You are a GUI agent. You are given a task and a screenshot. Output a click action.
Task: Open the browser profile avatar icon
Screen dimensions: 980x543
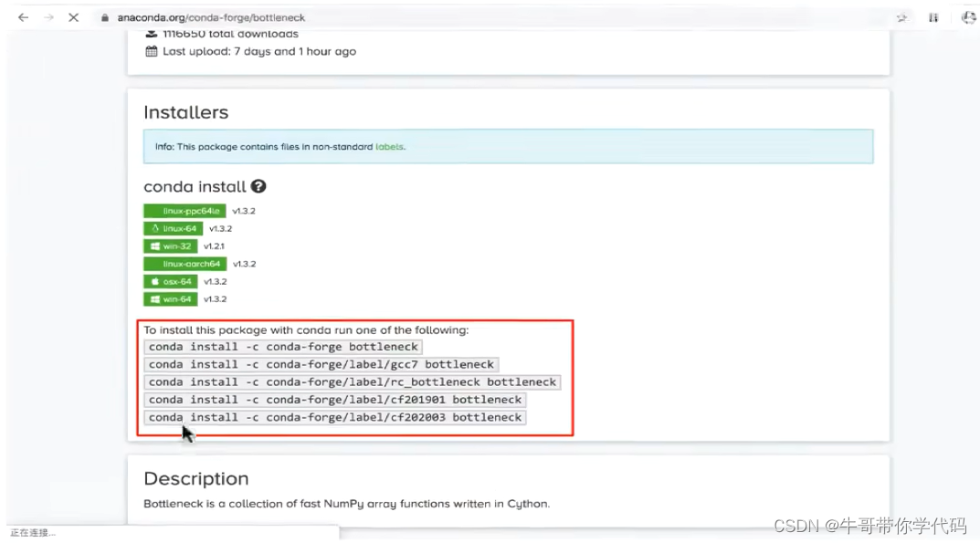click(968, 17)
